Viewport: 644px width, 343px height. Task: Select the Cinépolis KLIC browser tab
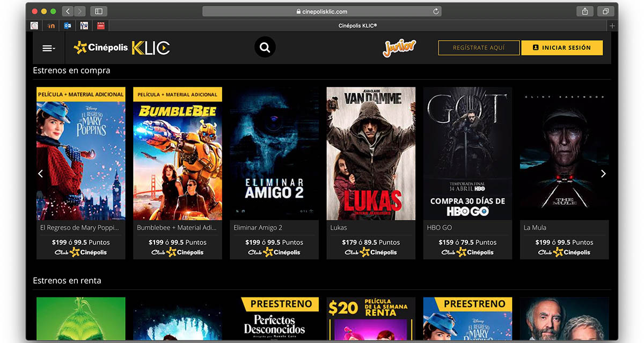point(358,26)
